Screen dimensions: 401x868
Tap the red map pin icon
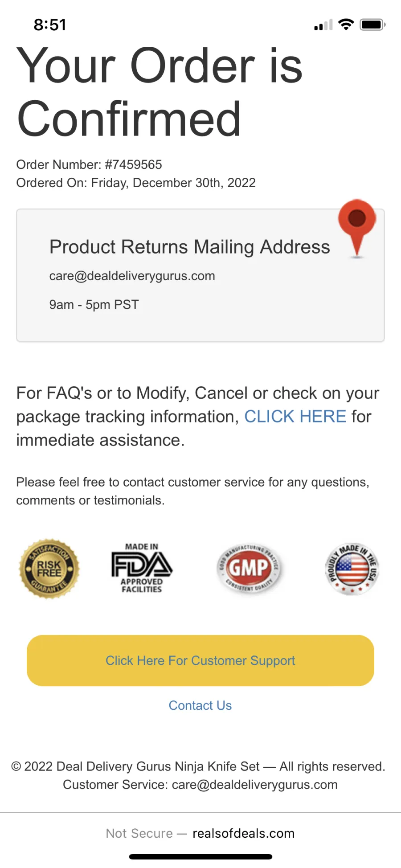(x=357, y=228)
